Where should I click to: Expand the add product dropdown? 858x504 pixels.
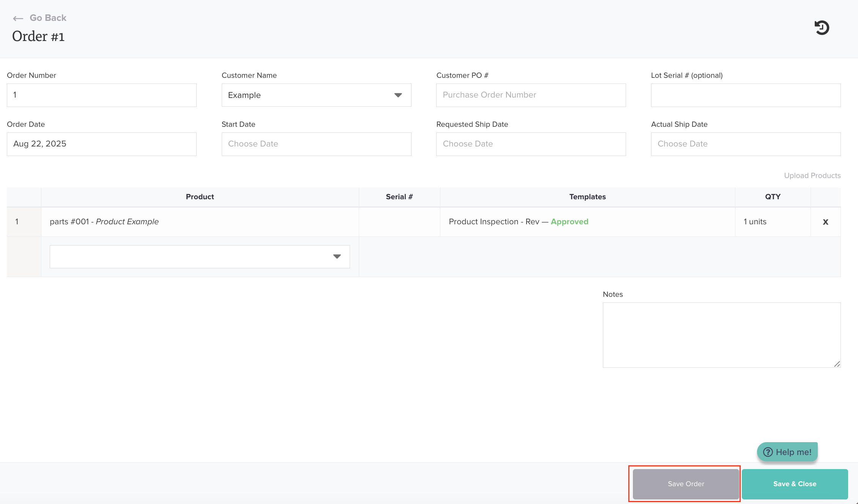click(x=337, y=257)
